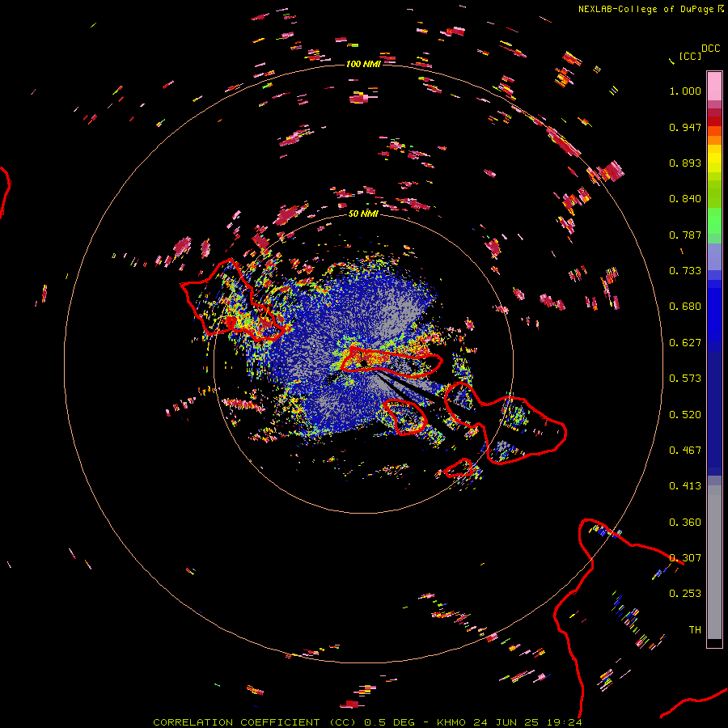Pick the bright green color bar segment
The width and height of the screenshot is (728, 728).
click(714, 221)
